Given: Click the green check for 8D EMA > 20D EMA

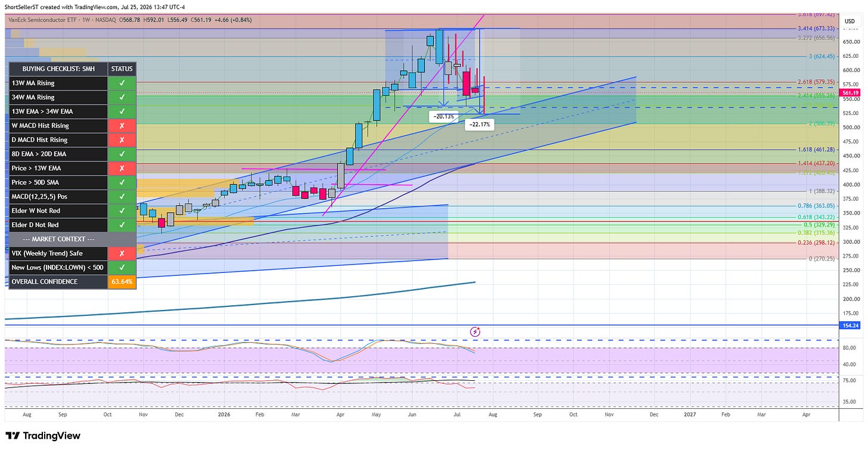Looking at the screenshot, I should pyautogui.click(x=122, y=154).
